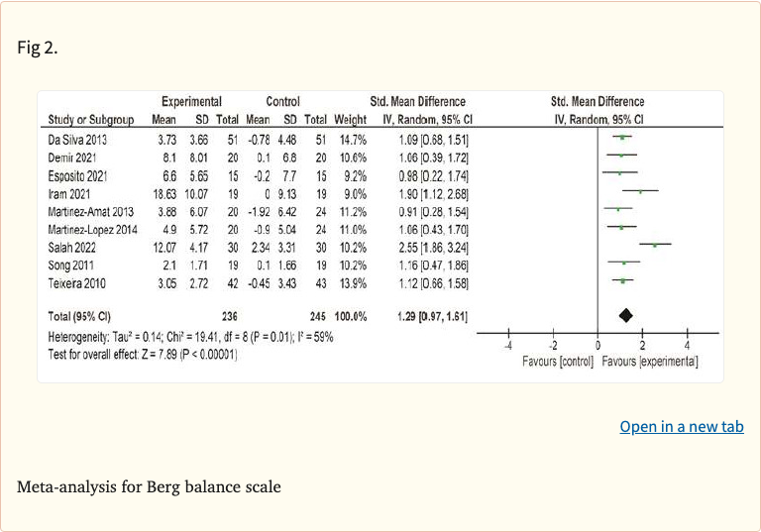Open the figure in a new tab
The width and height of the screenshot is (761, 532).
[681, 427]
